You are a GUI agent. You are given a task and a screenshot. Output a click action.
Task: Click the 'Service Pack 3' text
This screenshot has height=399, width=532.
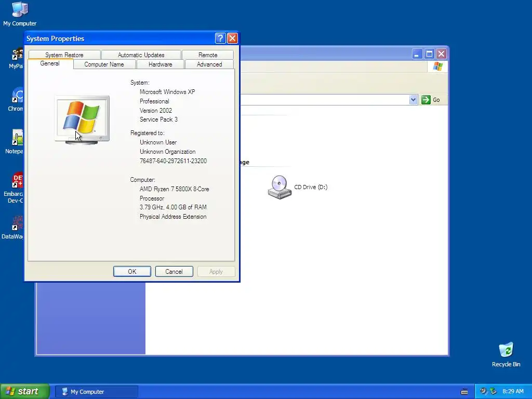coord(158,119)
